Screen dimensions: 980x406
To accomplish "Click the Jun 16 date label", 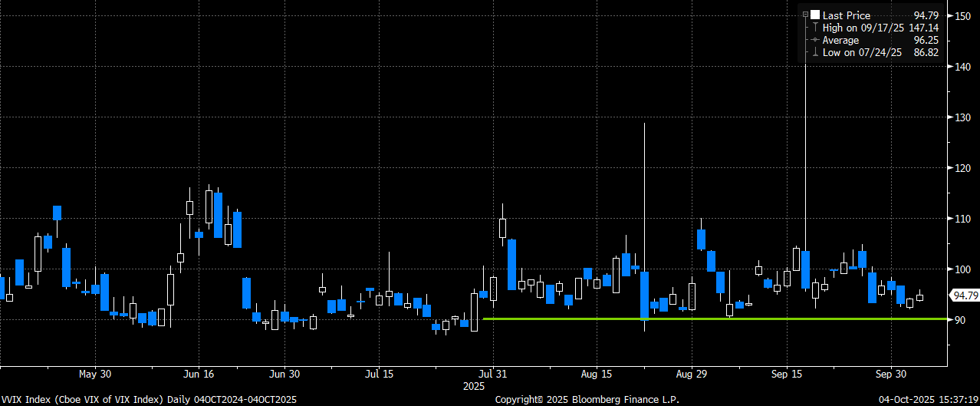I will (199, 374).
